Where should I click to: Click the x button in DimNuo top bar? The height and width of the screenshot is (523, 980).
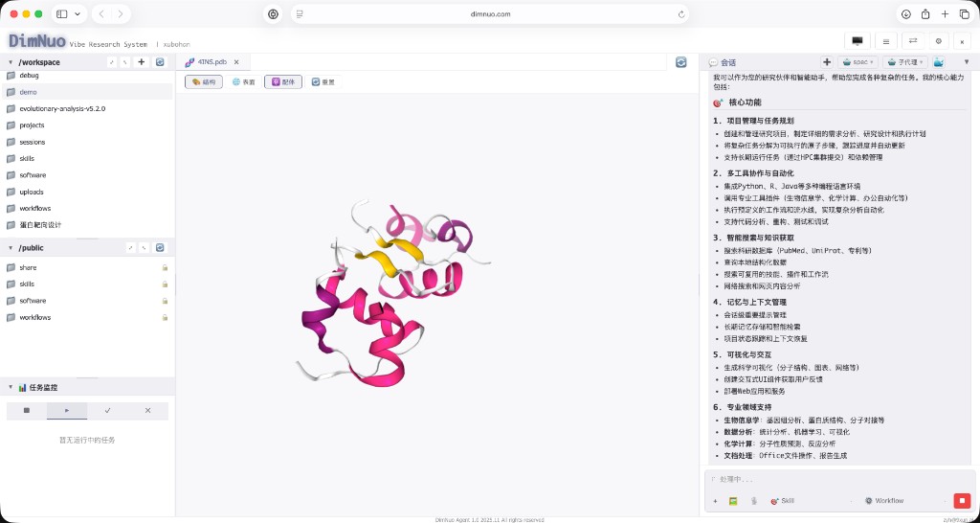click(x=962, y=41)
